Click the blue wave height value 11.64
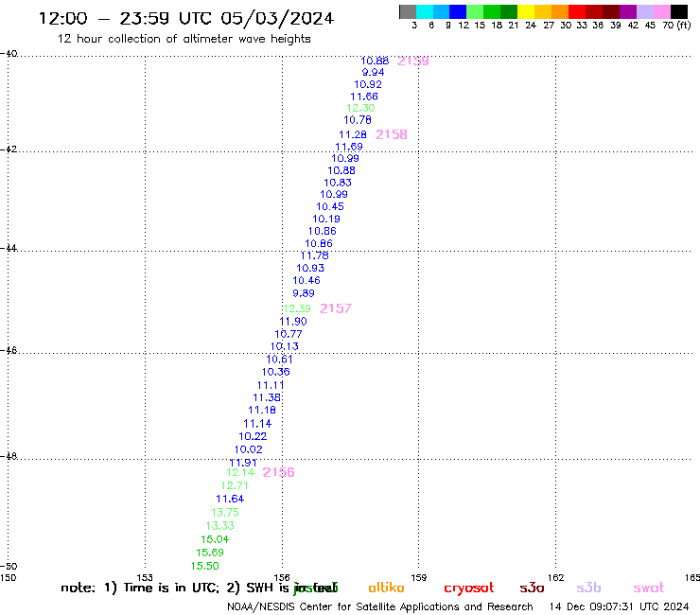Image resolution: width=700 pixels, height=615 pixels. click(x=230, y=499)
